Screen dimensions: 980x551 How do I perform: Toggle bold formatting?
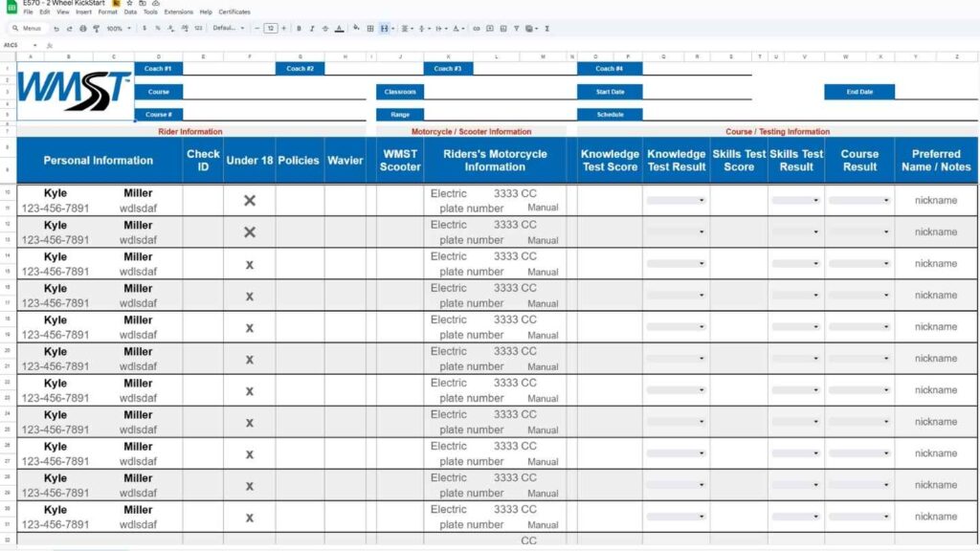[x=299, y=29]
